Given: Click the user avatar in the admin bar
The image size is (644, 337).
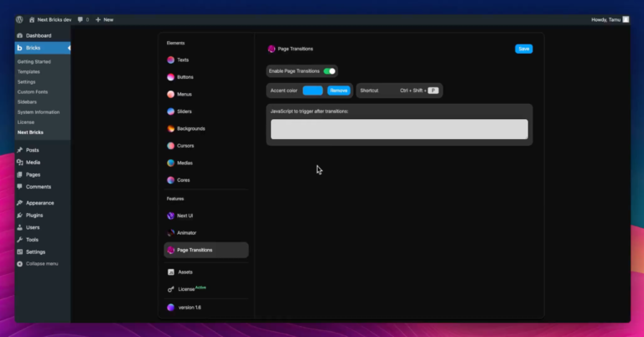Looking at the screenshot, I should [x=626, y=20].
